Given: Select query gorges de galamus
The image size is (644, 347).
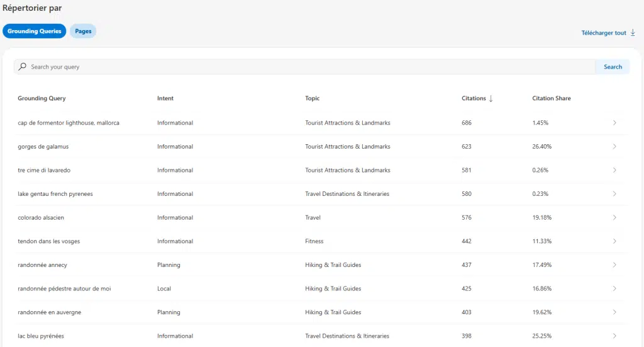Looking at the screenshot, I should pos(43,147).
